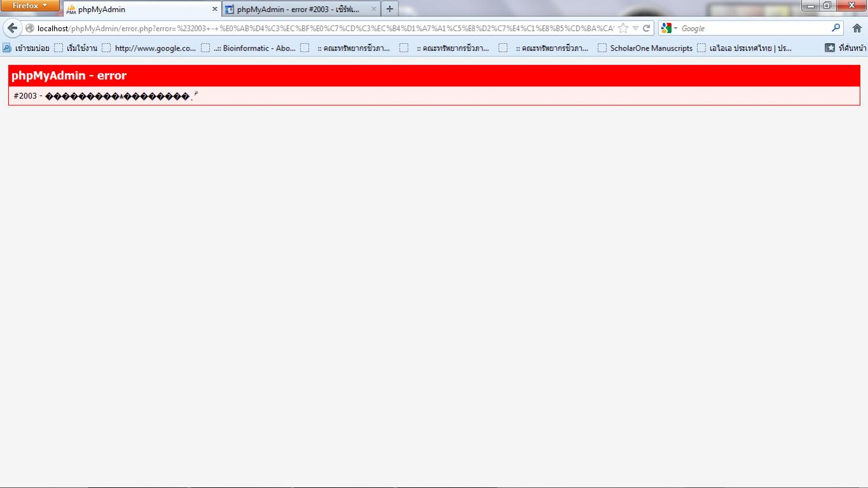This screenshot has width=868, height=488.
Task: Open the ScholarOne Manuscripts bookmark
Action: click(645, 48)
